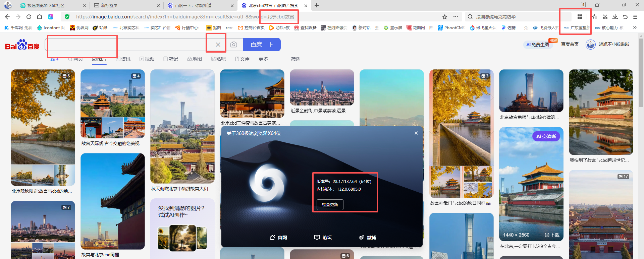
Task: Click the browser user avatar icon
Action: pos(8,5)
